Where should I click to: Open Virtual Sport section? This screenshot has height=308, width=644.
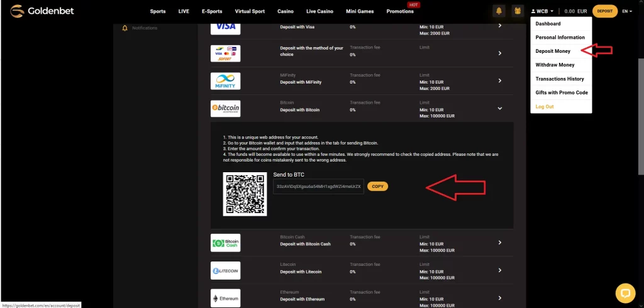250,11
